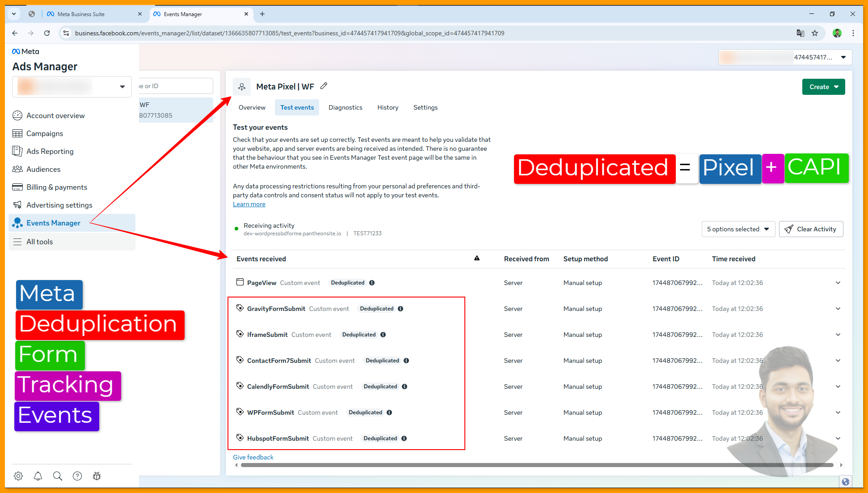Click the pencil edit icon beside pixel name

pyautogui.click(x=324, y=86)
